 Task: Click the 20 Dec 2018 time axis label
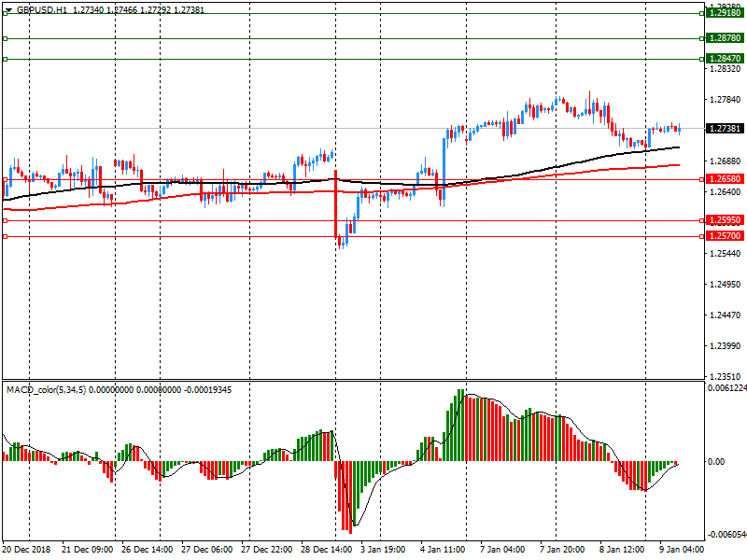[x=28, y=551]
